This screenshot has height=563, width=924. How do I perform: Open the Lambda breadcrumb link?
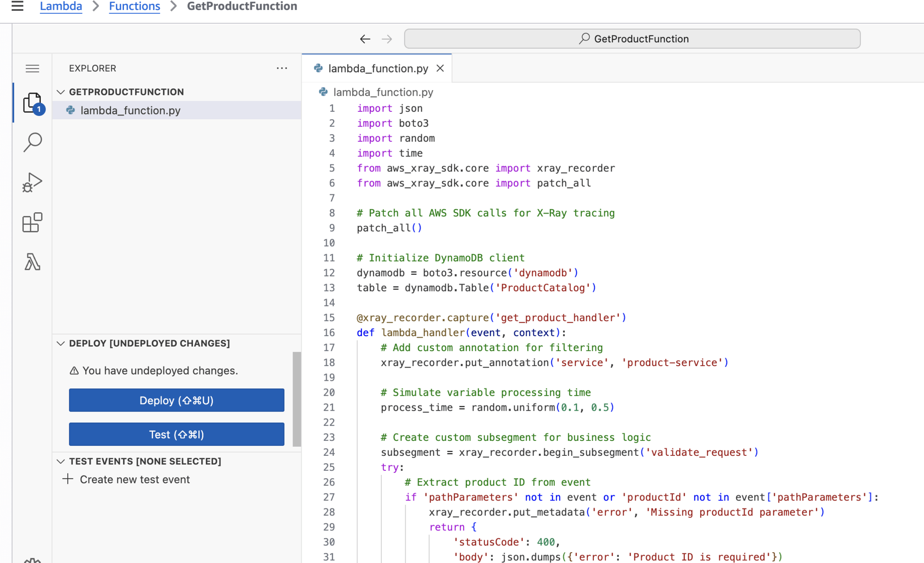coord(61,6)
